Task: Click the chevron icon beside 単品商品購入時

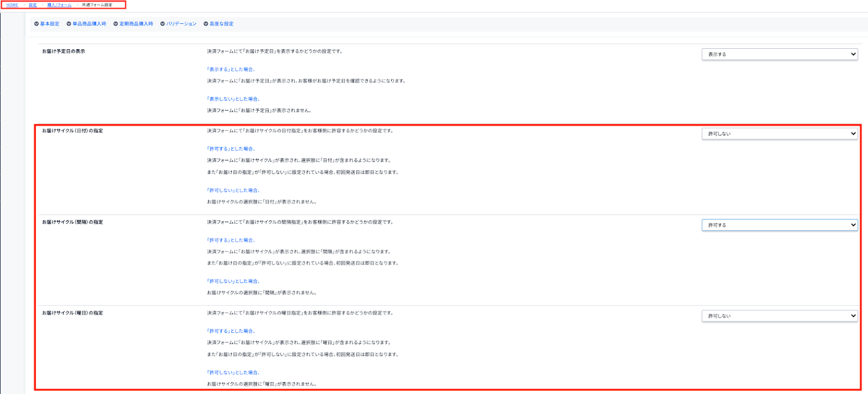Action: [69, 24]
